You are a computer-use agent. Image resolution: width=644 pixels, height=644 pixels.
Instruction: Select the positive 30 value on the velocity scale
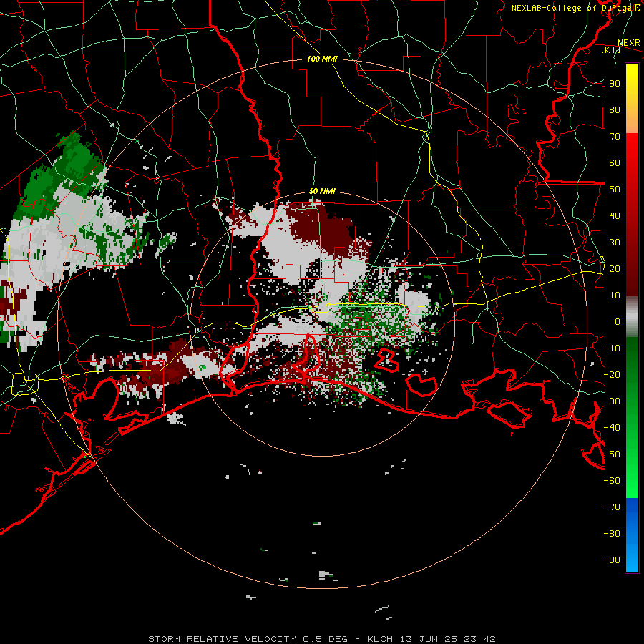click(x=615, y=243)
